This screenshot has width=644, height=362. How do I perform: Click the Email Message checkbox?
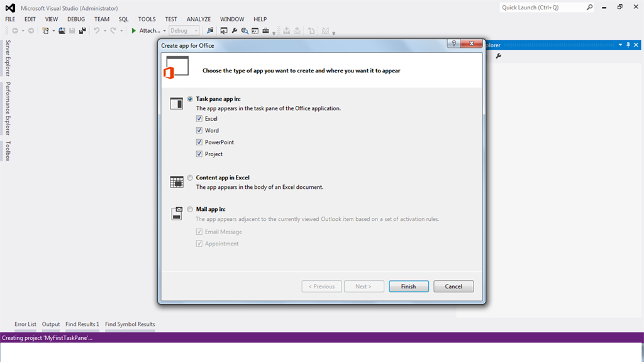click(x=199, y=232)
